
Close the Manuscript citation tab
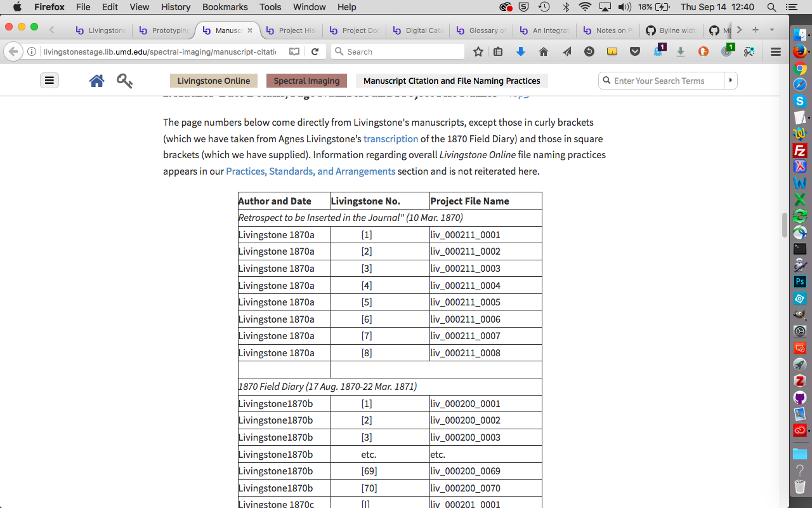point(250,30)
